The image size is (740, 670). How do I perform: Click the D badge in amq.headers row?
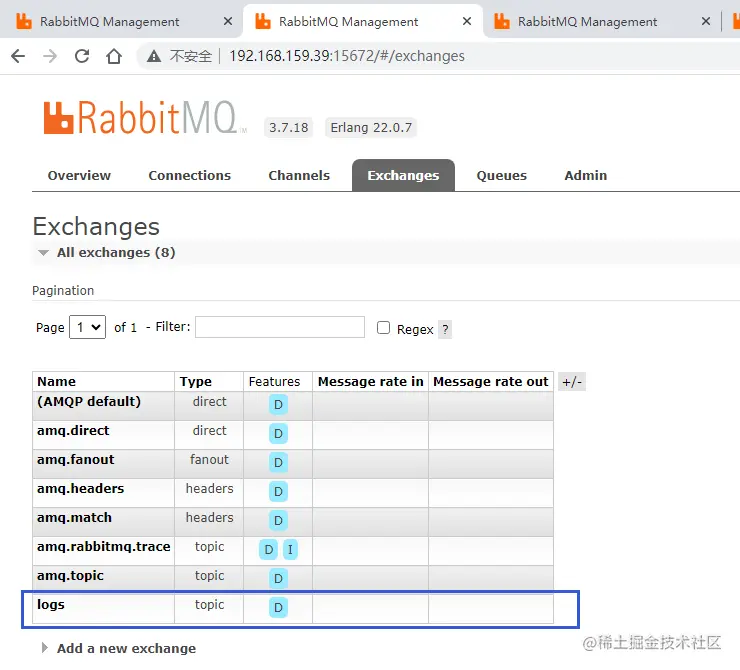[x=278, y=492]
